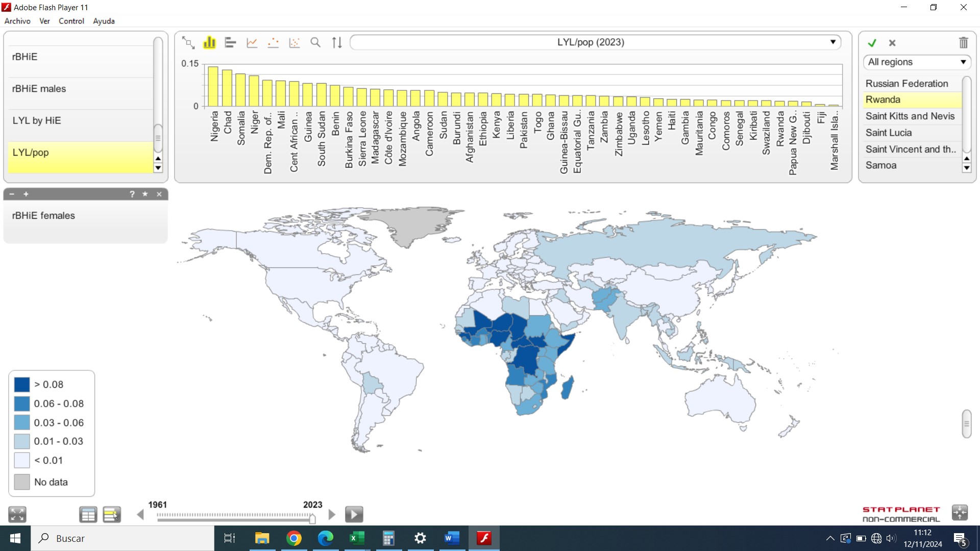Expand the chart panel with the resize icon
The height and width of the screenshot is (551, 980).
188,43
